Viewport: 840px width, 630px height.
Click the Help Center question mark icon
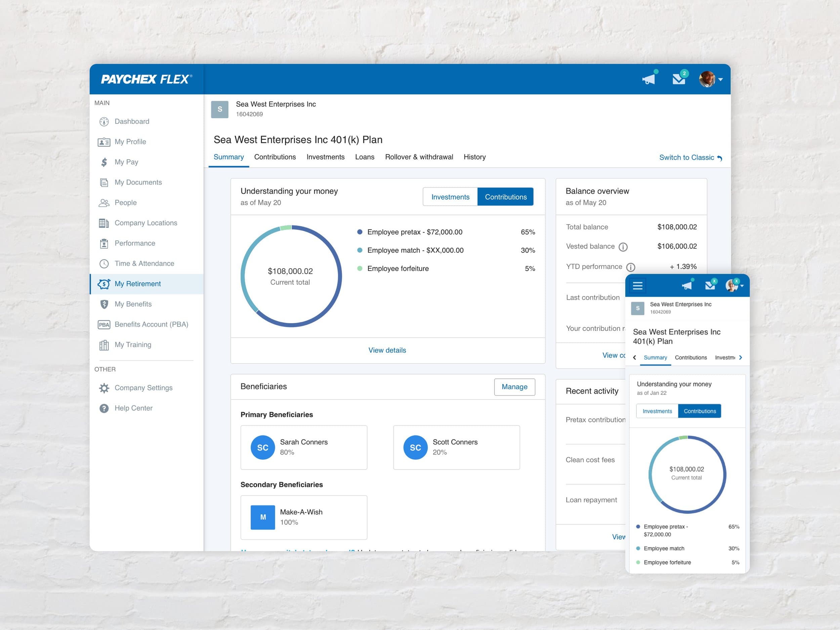point(104,408)
